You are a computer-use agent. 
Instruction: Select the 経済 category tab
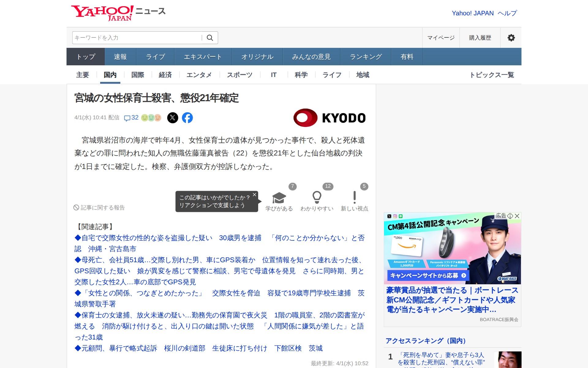pos(165,75)
